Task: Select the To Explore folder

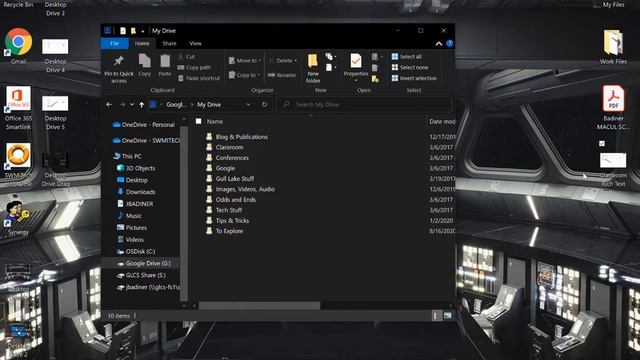Action: (x=224, y=231)
